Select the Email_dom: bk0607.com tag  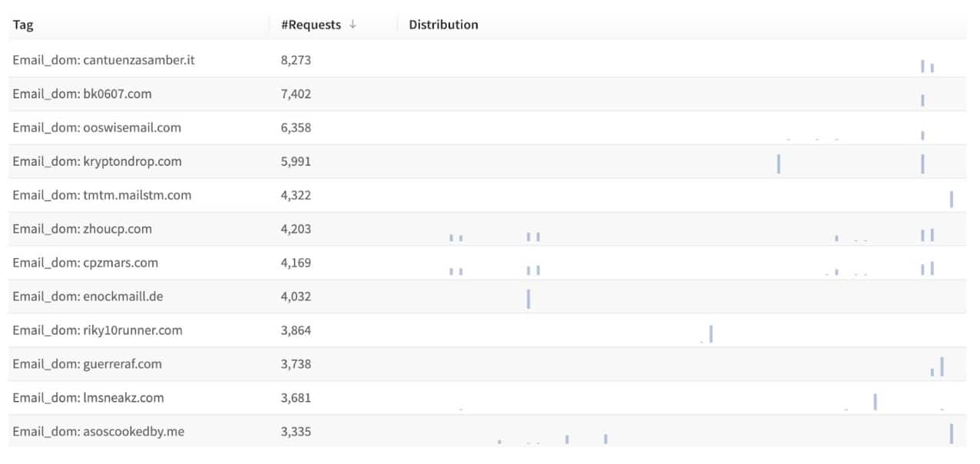pos(81,94)
